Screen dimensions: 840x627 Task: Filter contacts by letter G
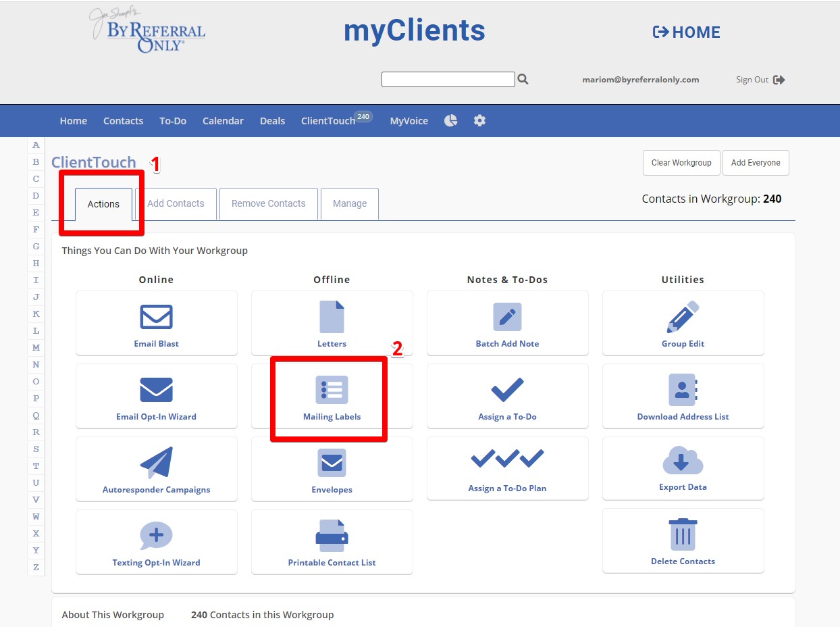tap(36, 247)
